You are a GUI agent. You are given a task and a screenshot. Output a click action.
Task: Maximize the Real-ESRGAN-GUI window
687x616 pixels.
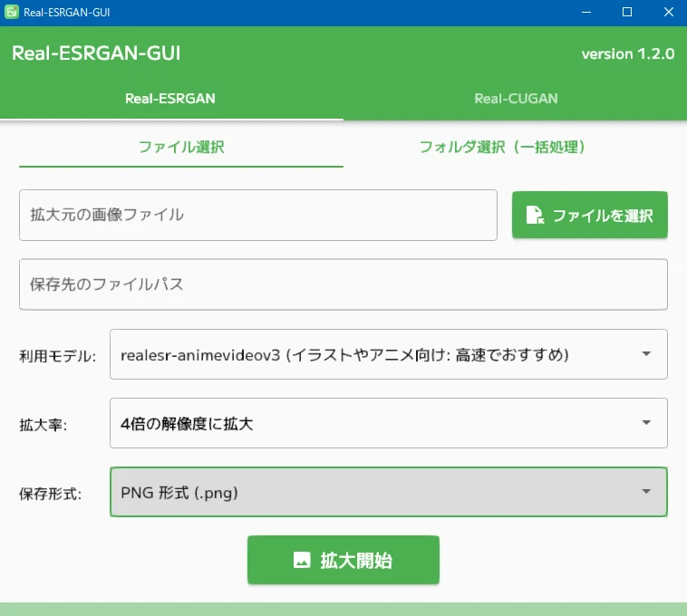coord(627,13)
